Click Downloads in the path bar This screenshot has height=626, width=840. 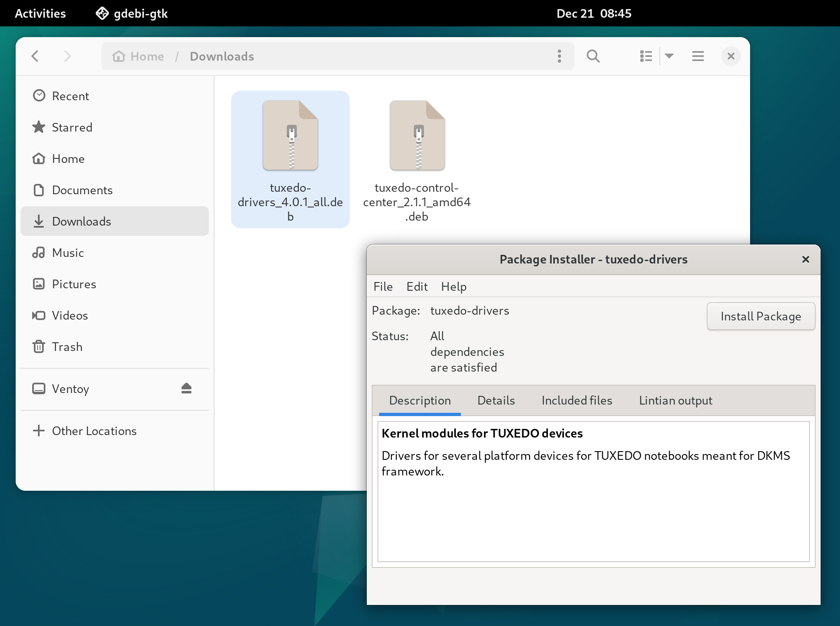tap(222, 56)
